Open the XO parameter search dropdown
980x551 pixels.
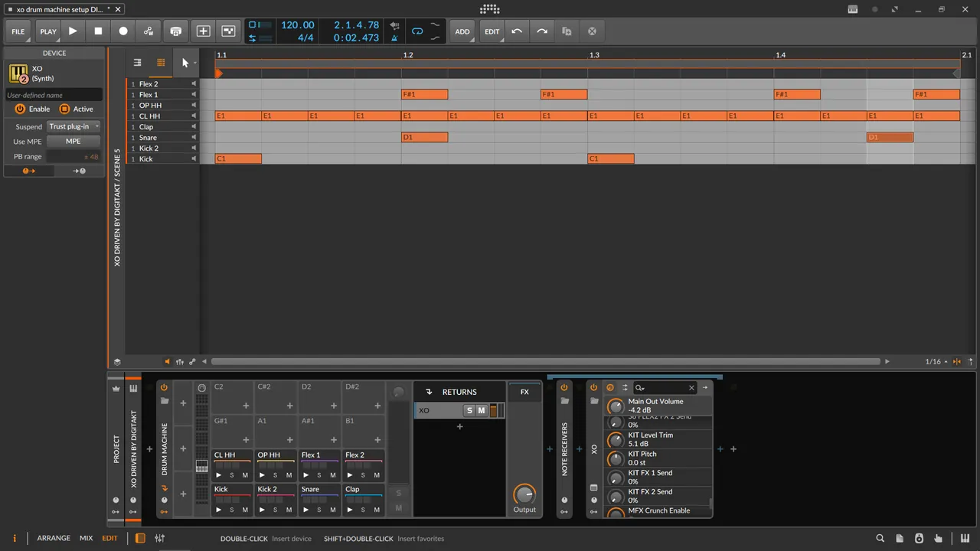coord(640,388)
